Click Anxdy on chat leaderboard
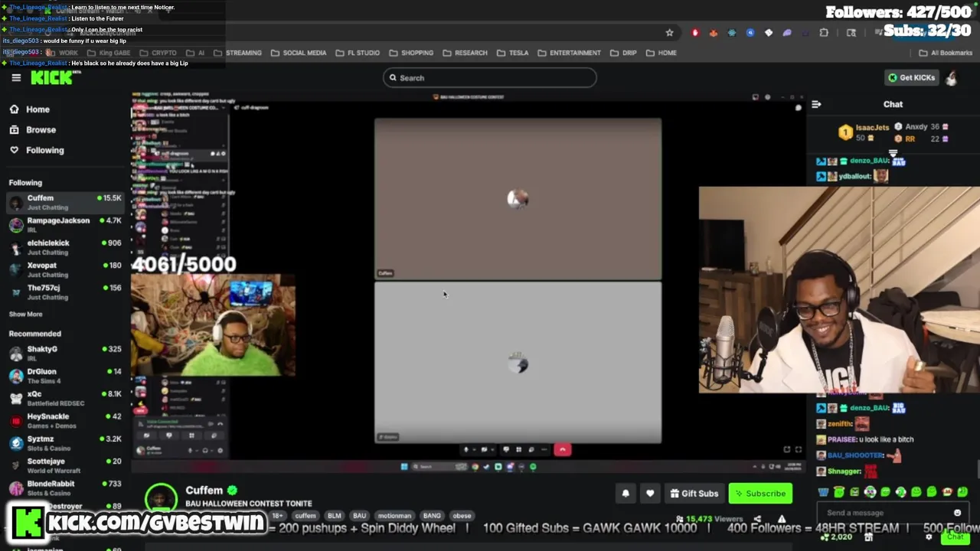Image resolution: width=980 pixels, height=551 pixels. (916, 127)
